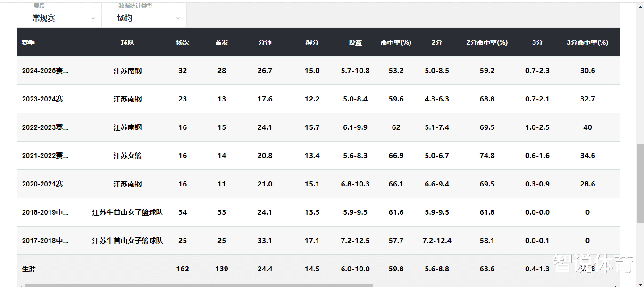Click 江苏女篮 team in the 2021-2022 row
The width and height of the screenshot is (644, 287).
(x=127, y=156)
